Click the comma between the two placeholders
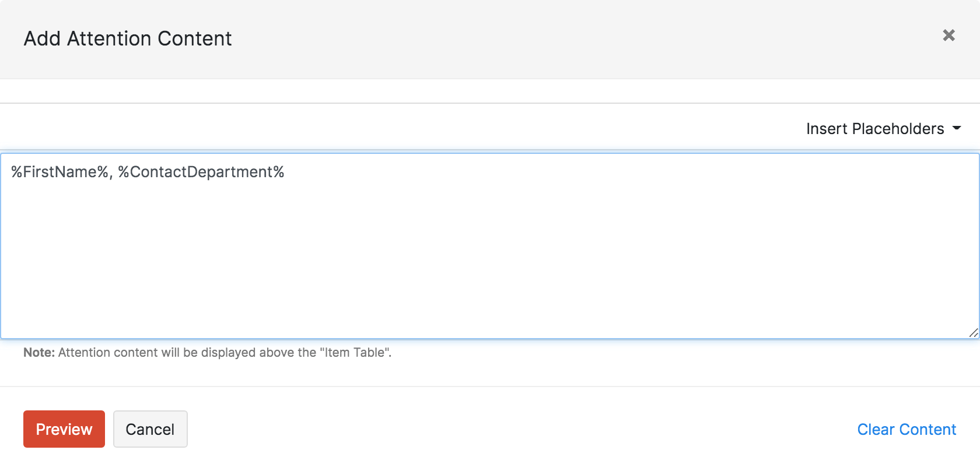 pyautogui.click(x=111, y=173)
